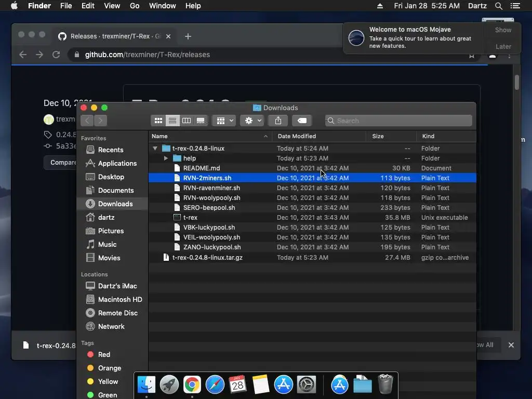
Task: Switch Finder to column view
Action: [x=187, y=121]
